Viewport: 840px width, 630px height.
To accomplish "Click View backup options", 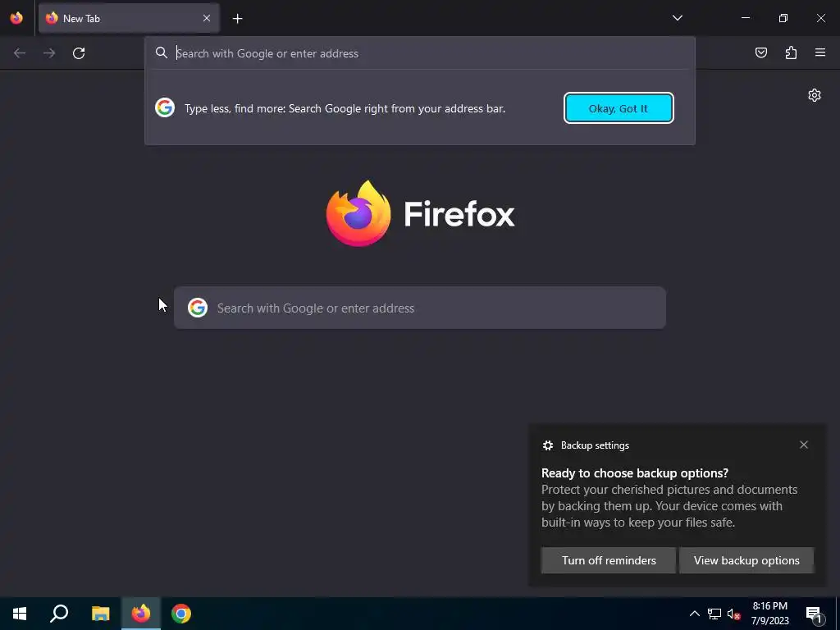I will click(746, 560).
